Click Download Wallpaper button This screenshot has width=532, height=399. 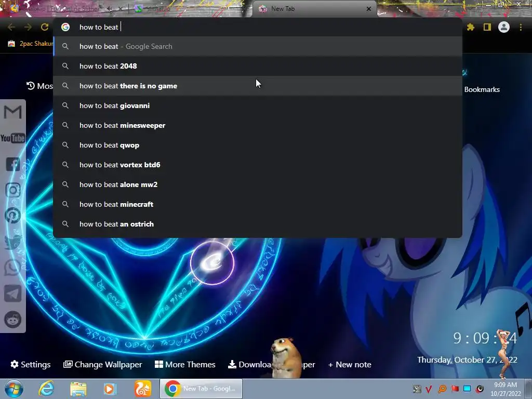pyautogui.click(x=271, y=364)
